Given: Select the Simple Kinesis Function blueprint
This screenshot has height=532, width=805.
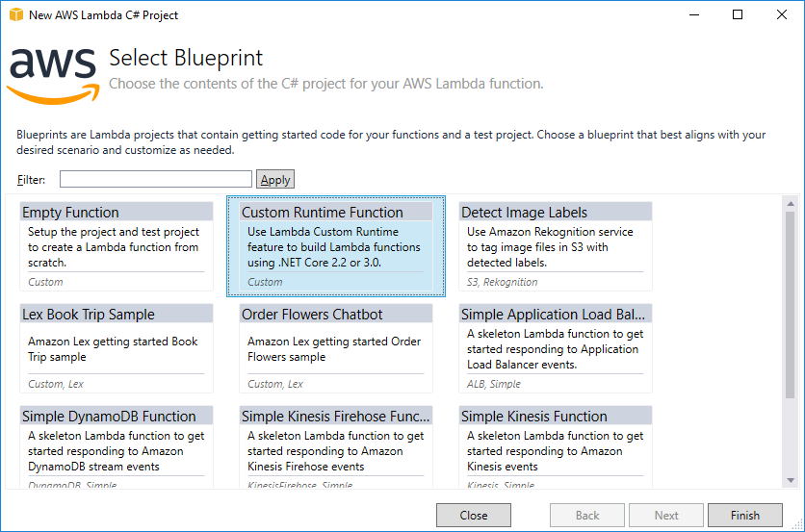Looking at the screenshot, I should pyautogui.click(x=556, y=446).
